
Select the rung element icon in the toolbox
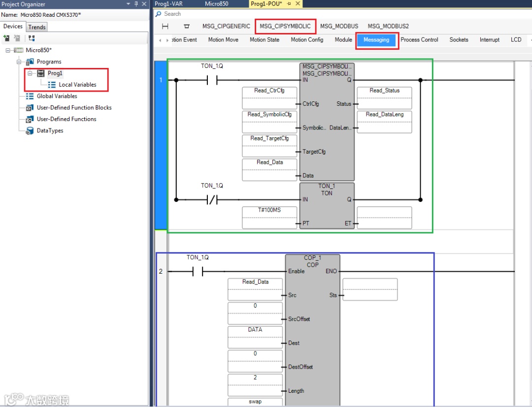(x=165, y=27)
